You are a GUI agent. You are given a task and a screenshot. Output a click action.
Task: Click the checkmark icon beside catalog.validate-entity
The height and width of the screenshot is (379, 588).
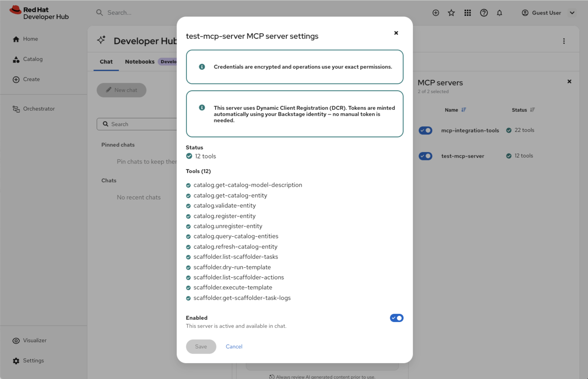click(x=188, y=206)
